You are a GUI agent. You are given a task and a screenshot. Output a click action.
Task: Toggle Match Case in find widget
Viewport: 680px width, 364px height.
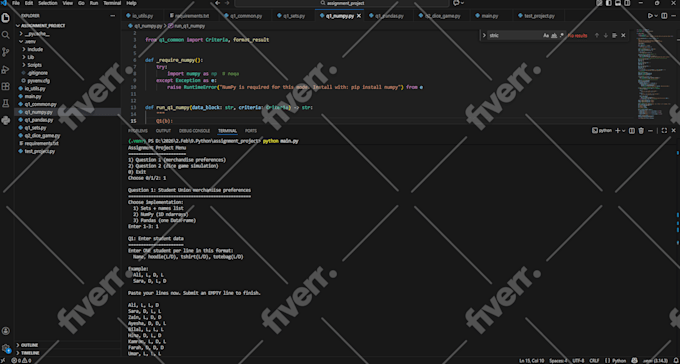[546, 36]
